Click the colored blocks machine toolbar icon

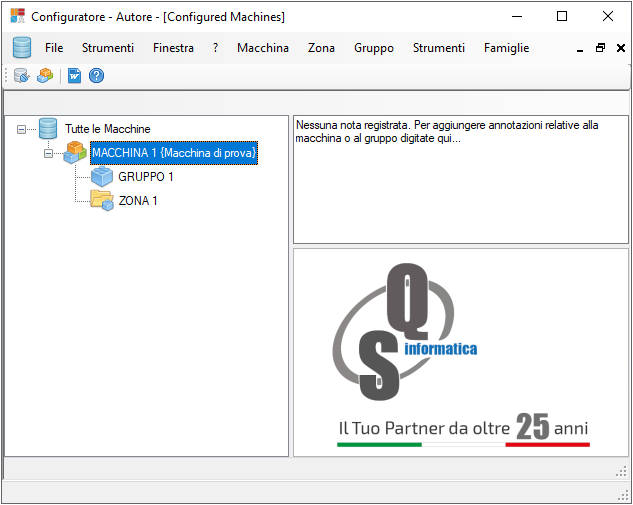point(45,75)
